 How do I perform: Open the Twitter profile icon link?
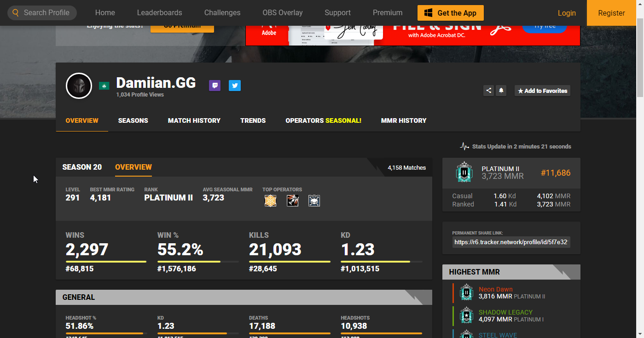coord(235,86)
